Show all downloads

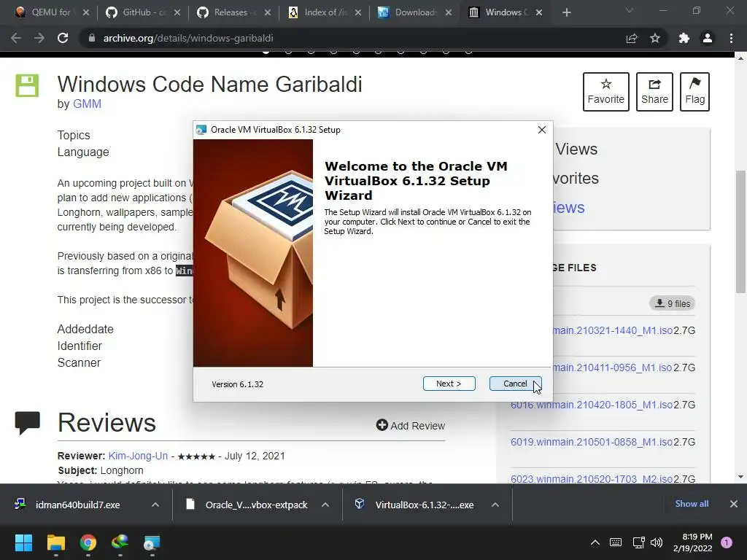(x=692, y=504)
